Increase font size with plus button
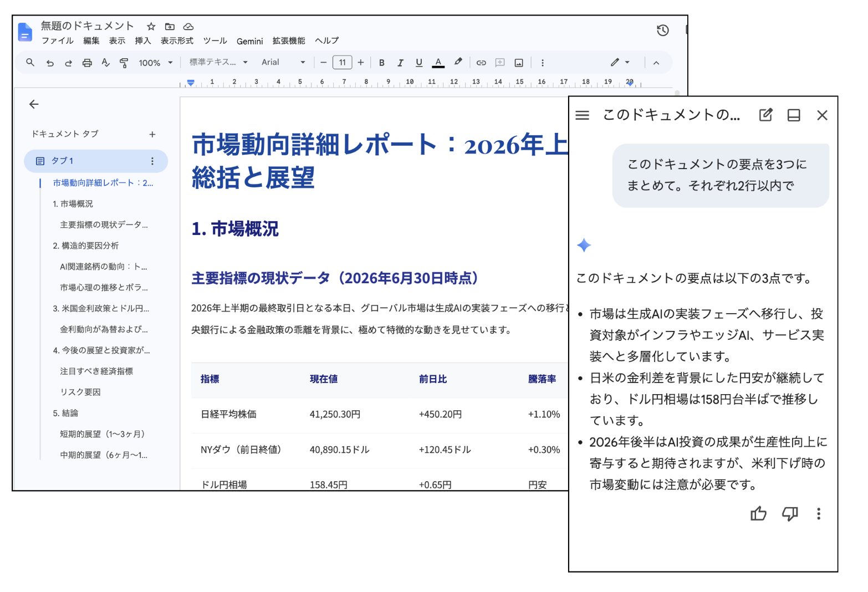868x592 pixels. 361,63
